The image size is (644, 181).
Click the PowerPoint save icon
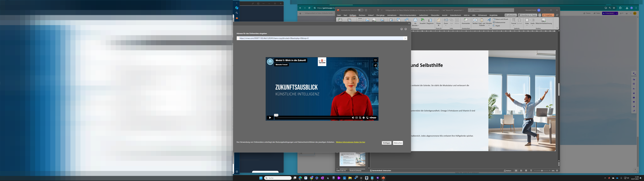[366, 10]
